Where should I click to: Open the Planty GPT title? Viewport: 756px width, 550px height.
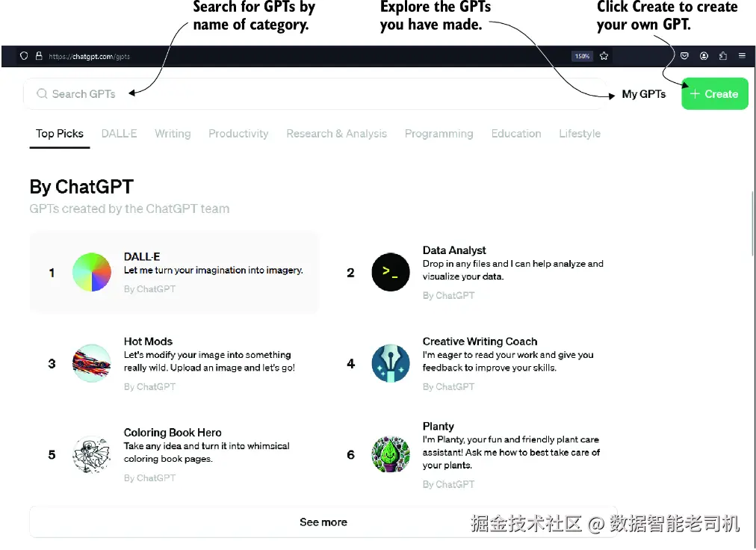point(439,427)
